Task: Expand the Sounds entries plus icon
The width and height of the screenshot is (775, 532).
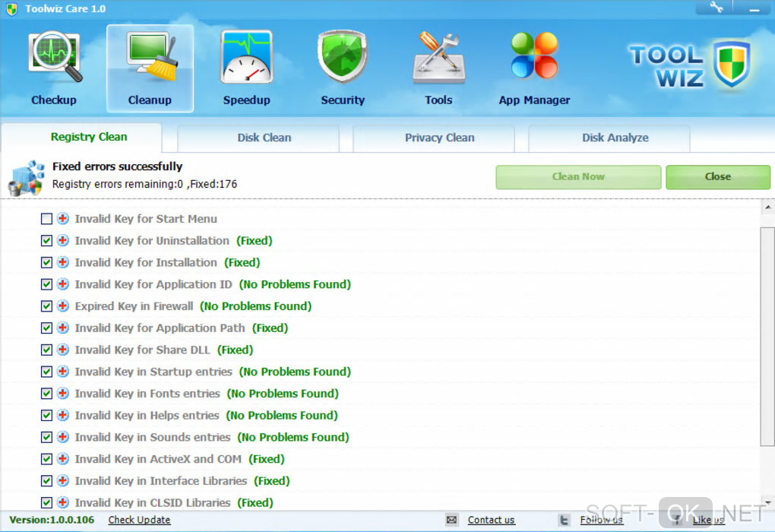Action: (63, 437)
